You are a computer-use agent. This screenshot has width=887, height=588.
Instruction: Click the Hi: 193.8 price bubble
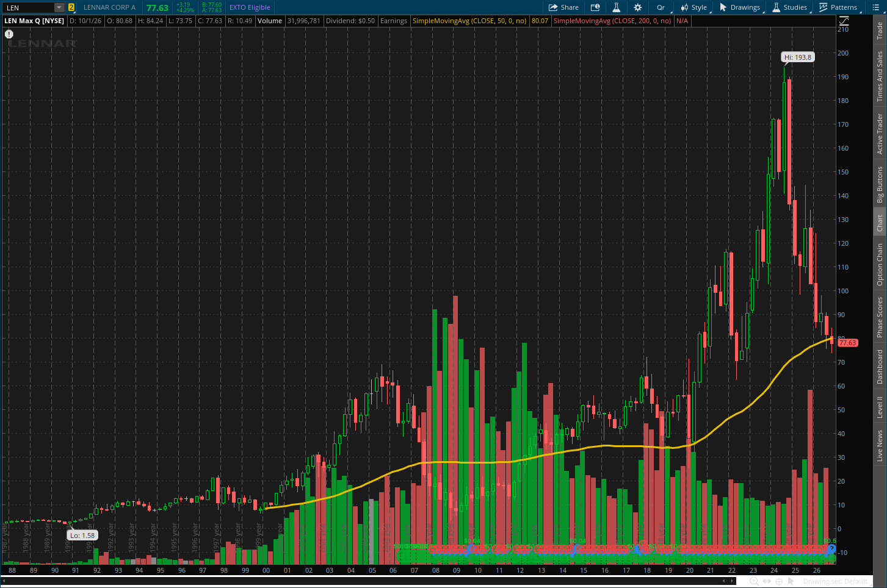[x=798, y=57]
